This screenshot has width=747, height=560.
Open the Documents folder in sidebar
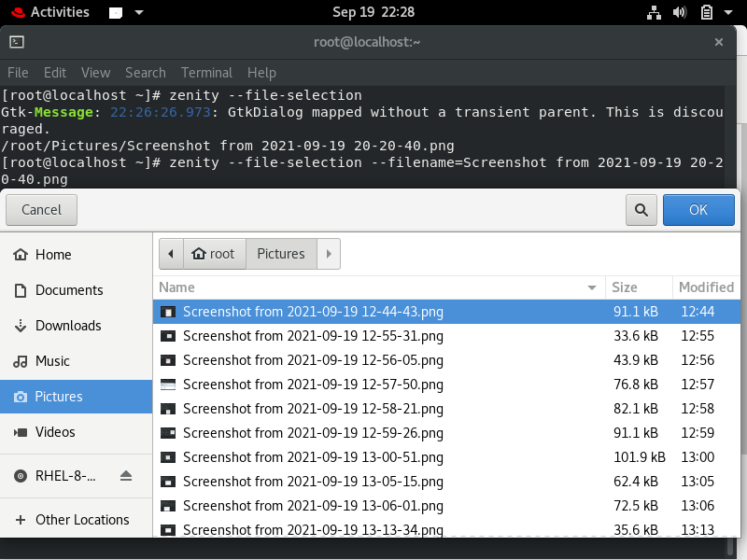tap(70, 289)
